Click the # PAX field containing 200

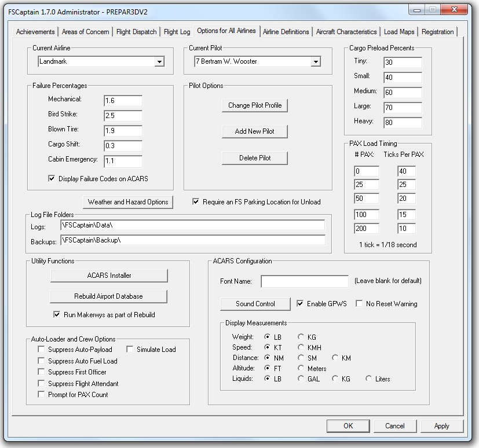[367, 229]
